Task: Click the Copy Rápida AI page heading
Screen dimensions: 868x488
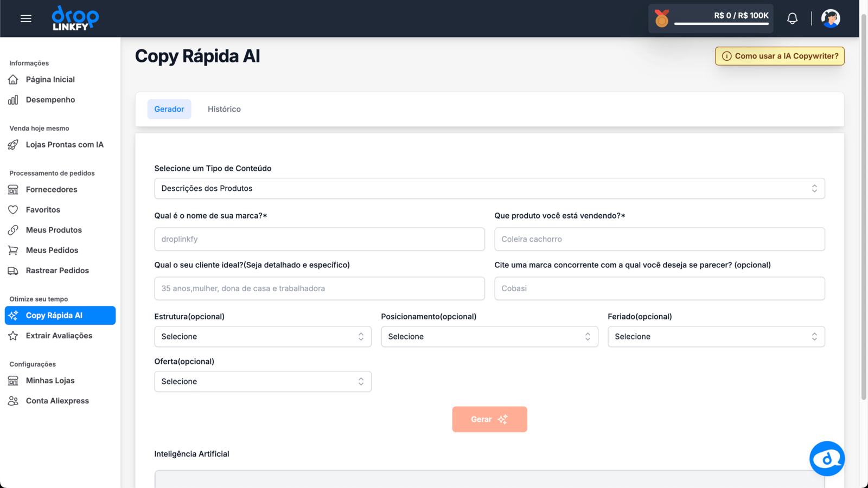Action: point(197,56)
